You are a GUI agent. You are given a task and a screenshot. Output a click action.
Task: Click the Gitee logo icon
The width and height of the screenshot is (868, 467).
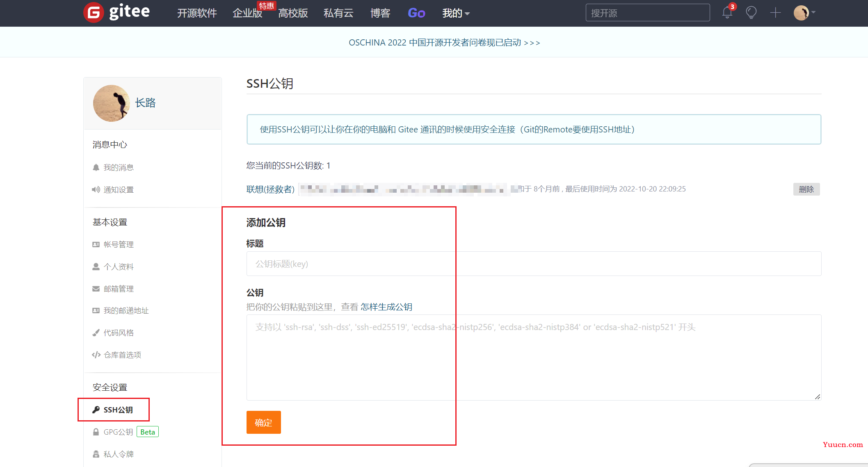coord(94,13)
